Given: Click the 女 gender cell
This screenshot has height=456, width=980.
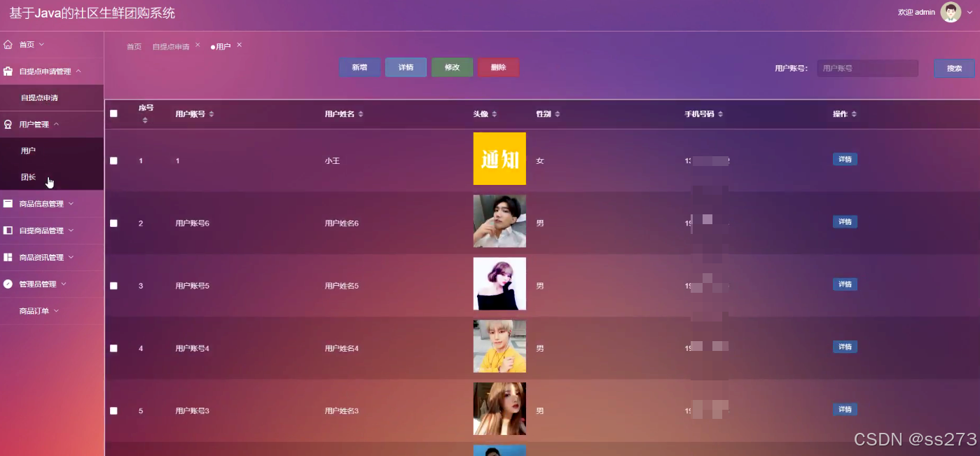Looking at the screenshot, I should [539, 161].
